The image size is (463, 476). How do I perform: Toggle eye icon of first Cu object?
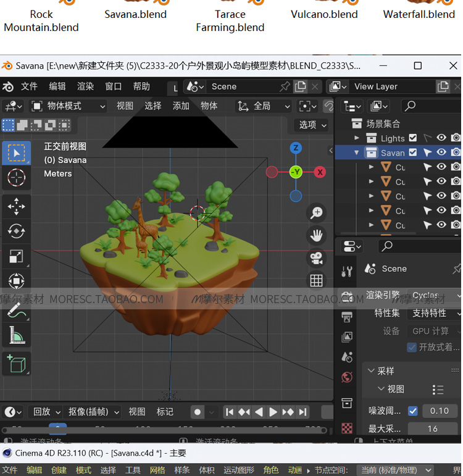[x=441, y=167]
